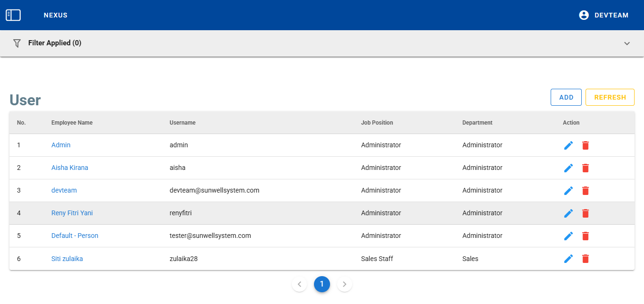Edit the Admin user with pencil icon
The image size is (644, 304).
(x=569, y=145)
